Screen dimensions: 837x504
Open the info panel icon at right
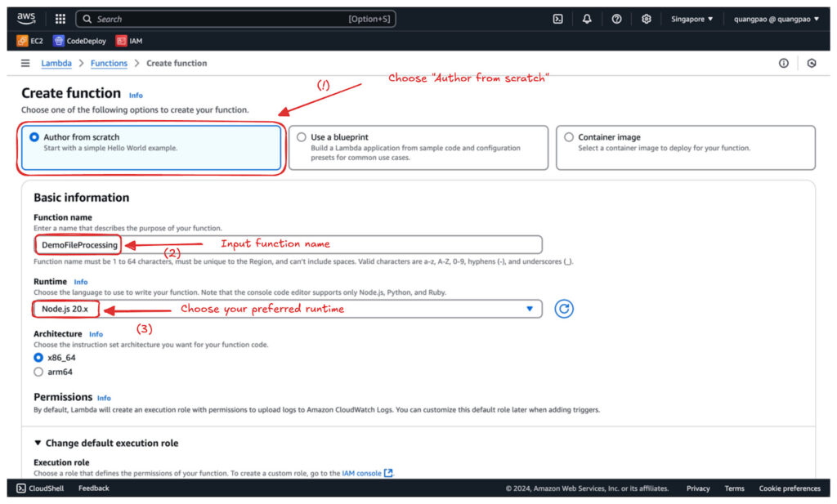(783, 63)
